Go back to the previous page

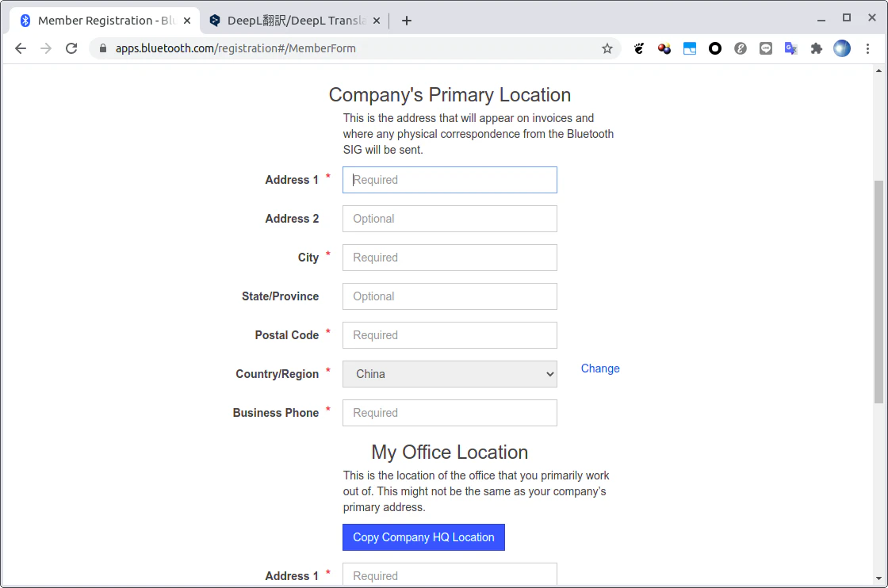pyautogui.click(x=21, y=48)
